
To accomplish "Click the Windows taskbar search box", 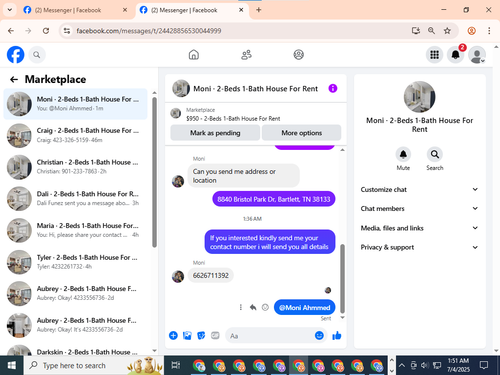I will 94,366.
